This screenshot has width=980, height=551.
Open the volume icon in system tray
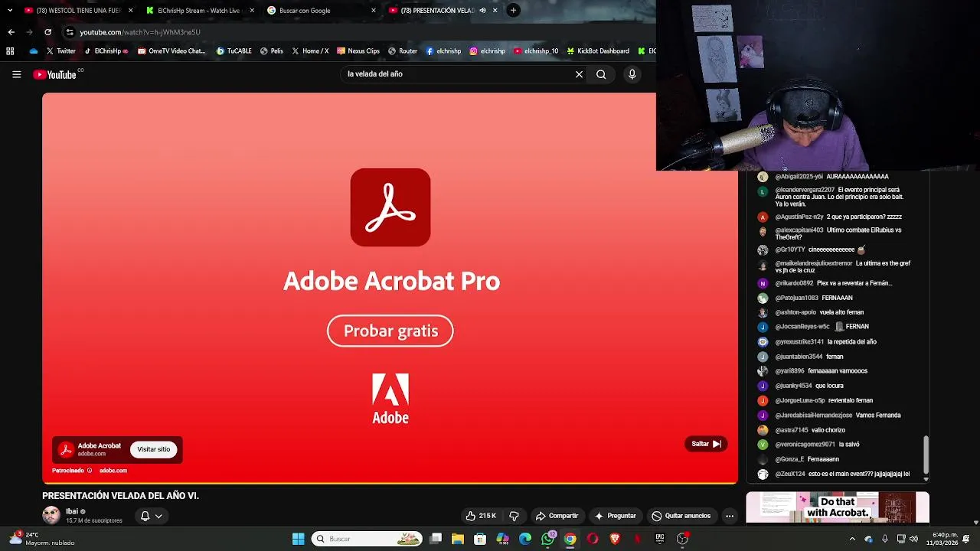[913, 539]
